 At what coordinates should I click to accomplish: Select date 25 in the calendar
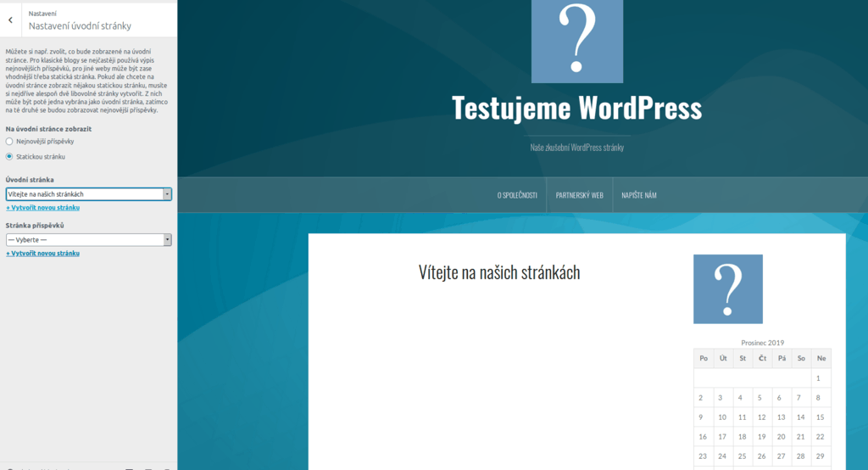(x=743, y=456)
